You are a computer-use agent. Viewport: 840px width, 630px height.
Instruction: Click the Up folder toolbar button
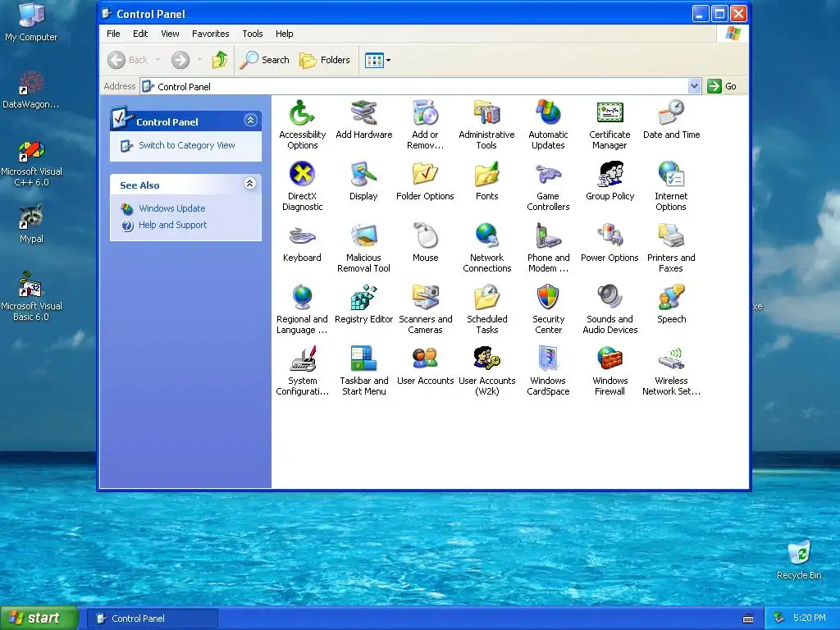coord(220,60)
